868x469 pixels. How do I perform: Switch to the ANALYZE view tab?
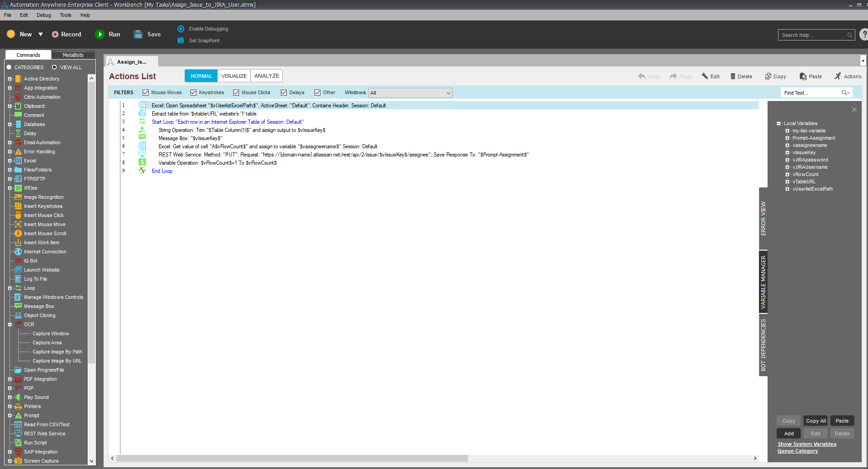coord(267,76)
